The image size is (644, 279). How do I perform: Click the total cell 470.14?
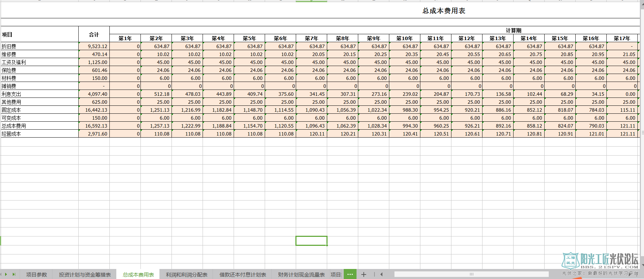point(94,54)
